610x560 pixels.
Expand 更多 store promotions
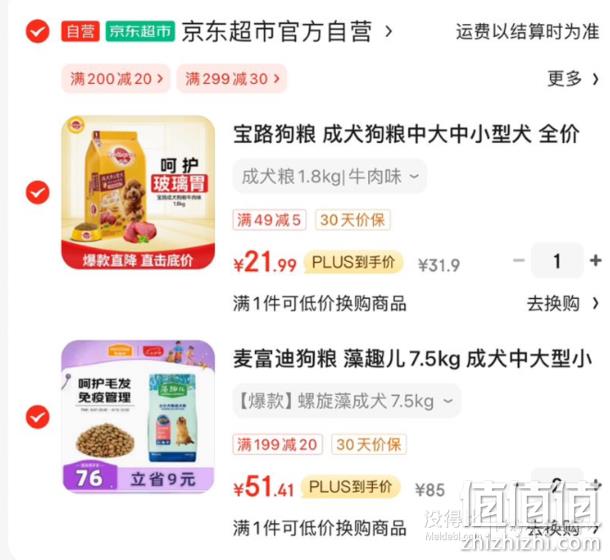coord(573,79)
